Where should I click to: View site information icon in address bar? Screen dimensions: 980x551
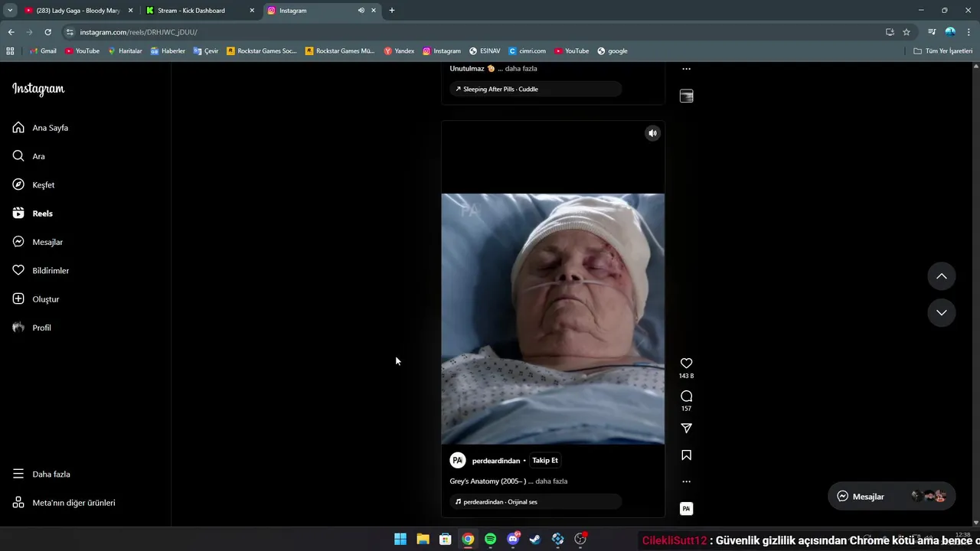point(70,32)
